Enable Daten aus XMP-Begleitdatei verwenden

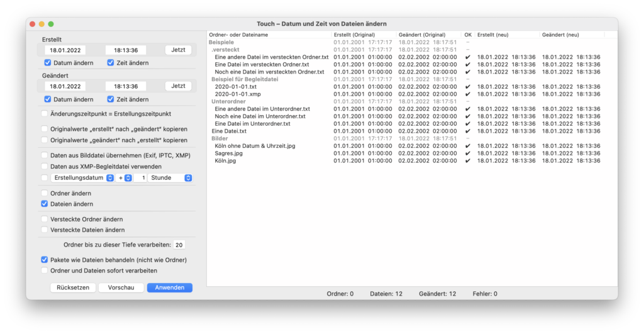45,167
